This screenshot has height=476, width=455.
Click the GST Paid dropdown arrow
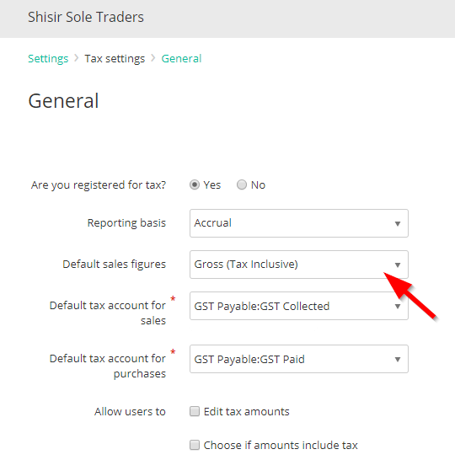click(x=398, y=360)
